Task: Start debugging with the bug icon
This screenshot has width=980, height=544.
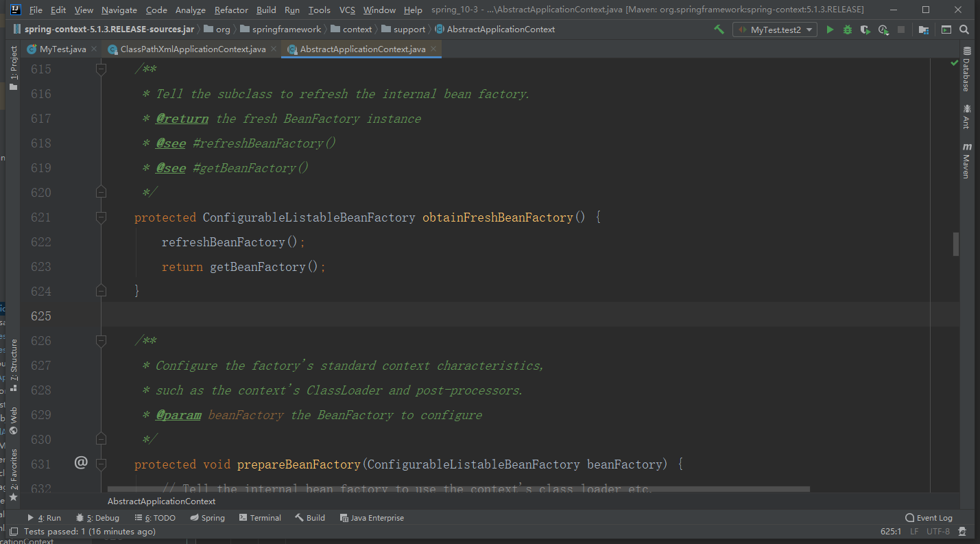Action: 848,29
